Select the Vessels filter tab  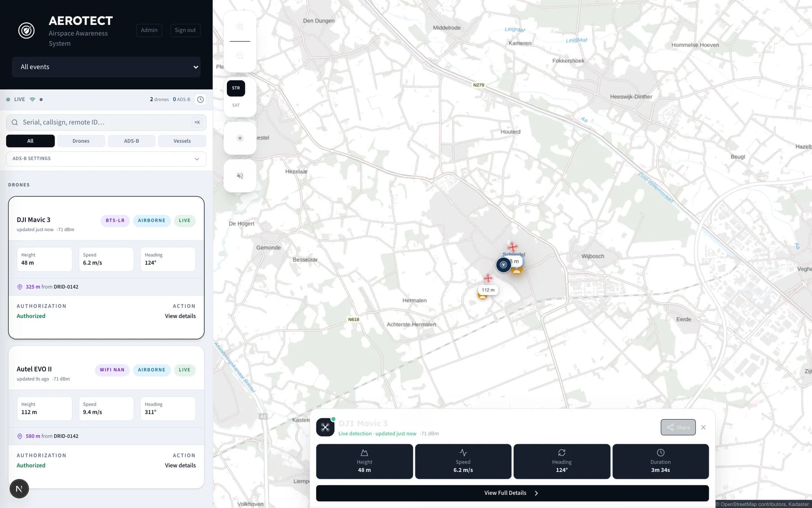(182, 141)
